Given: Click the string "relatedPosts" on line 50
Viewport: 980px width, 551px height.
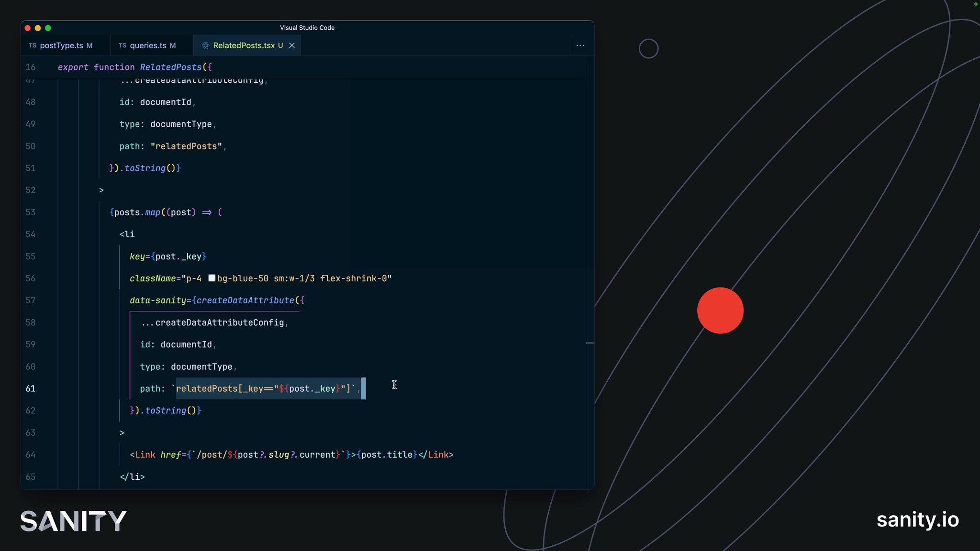Looking at the screenshot, I should (x=186, y=146).
